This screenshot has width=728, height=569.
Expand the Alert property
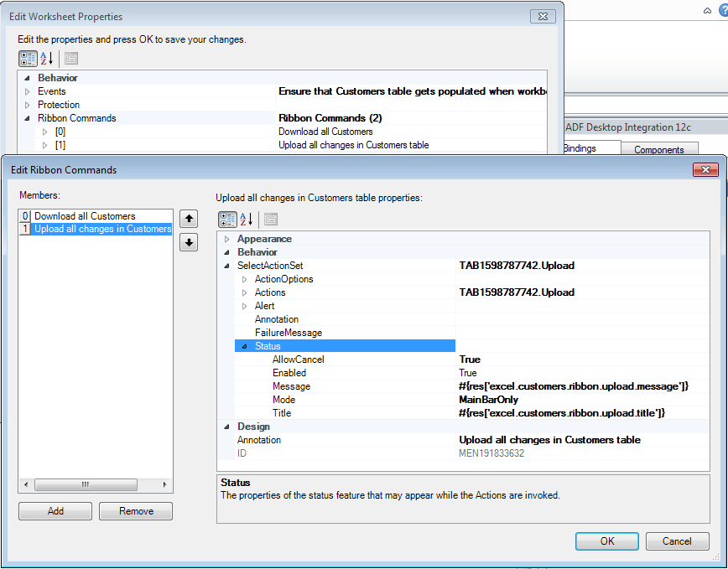coord(245,307)
